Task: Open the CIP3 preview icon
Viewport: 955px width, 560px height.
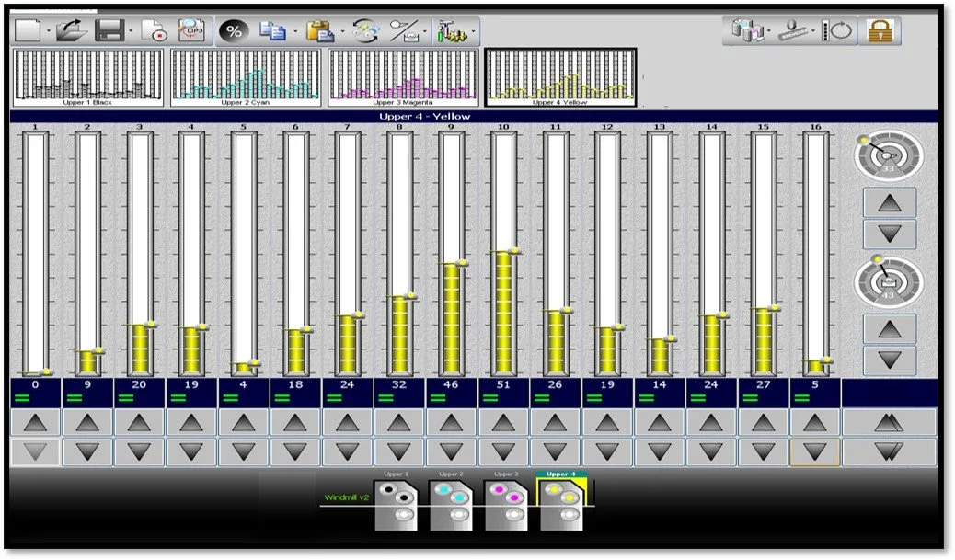Action: click(192, 30)
